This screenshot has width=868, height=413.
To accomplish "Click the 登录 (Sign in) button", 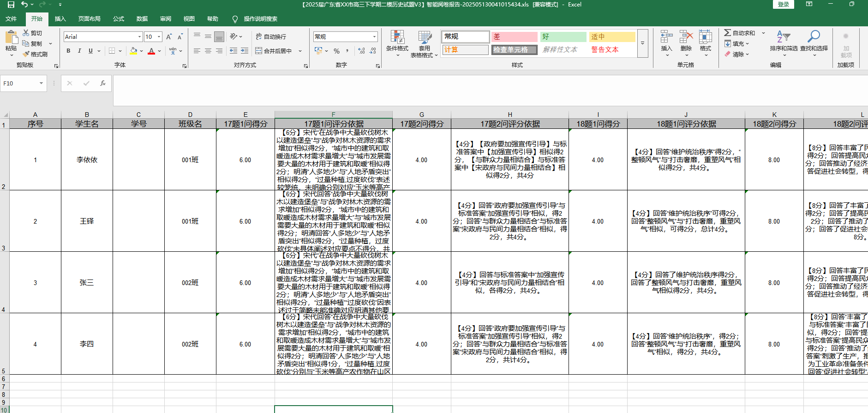I will coord(783,5).
